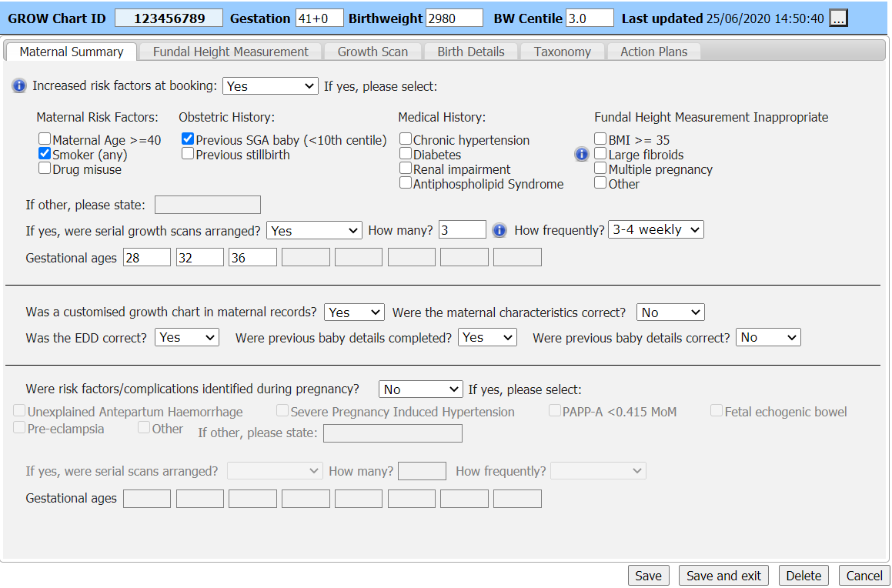Change maternal characteristics correct answer dropdown

click(x=670, y=312)
